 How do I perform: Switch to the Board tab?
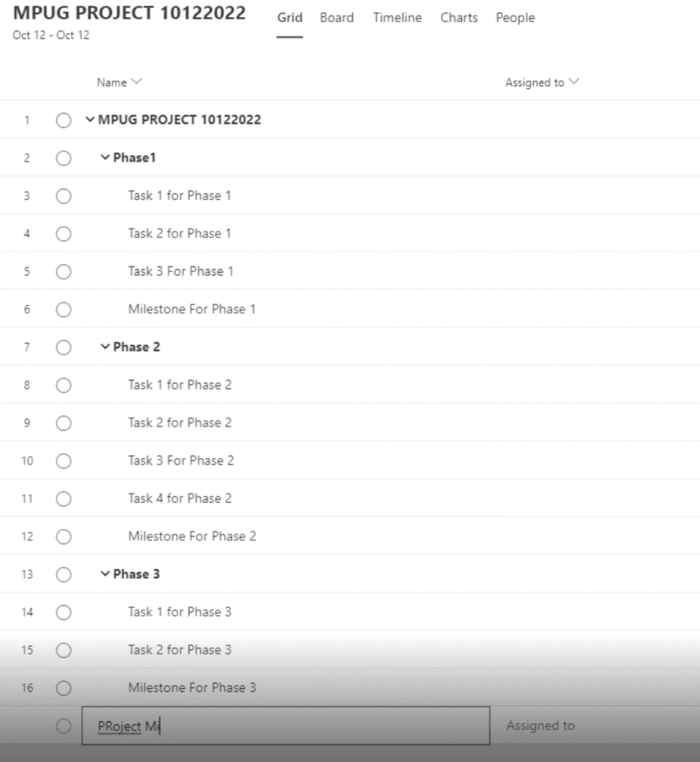(x=337, y=18)
